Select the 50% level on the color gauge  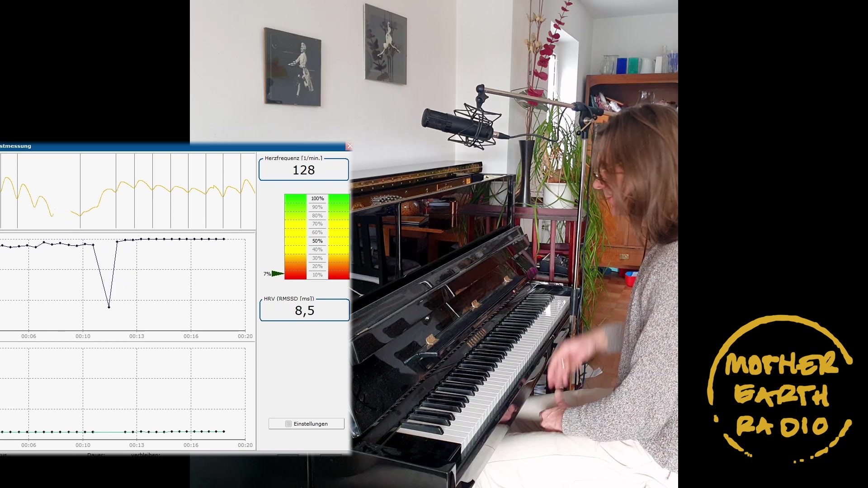(x=317, y=241)
